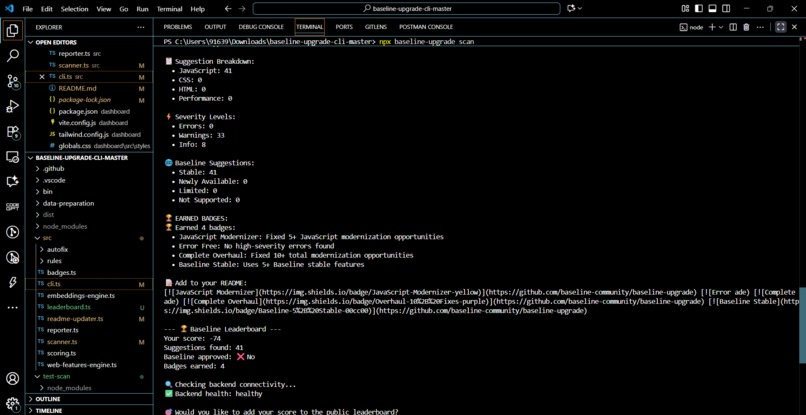Screen dimensions: 806x415
Task: Switch to the Debug Console tab
Action: click(x=261, y=27)
